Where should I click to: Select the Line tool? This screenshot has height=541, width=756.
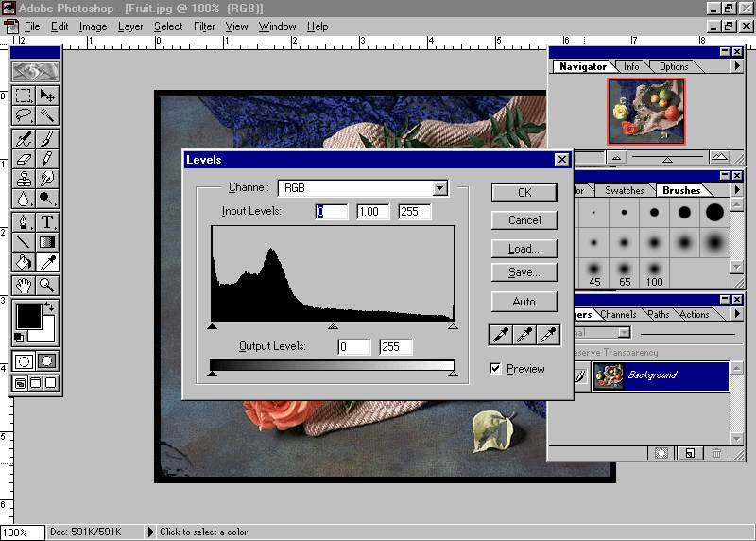[x=23, y=242]
